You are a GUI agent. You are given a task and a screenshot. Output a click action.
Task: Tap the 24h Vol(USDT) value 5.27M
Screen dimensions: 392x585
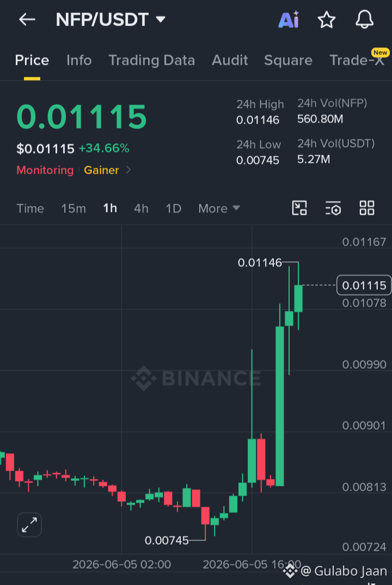[x=314, y=159]
